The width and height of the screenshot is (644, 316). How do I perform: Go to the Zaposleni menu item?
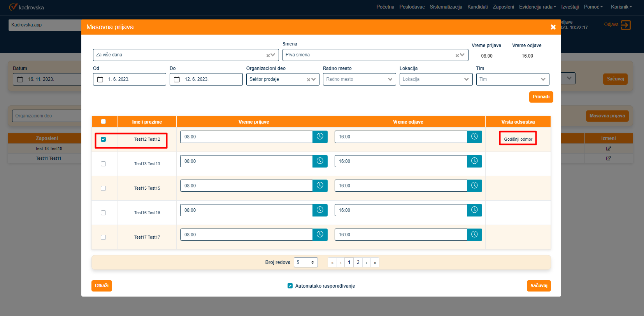[503, 7]
